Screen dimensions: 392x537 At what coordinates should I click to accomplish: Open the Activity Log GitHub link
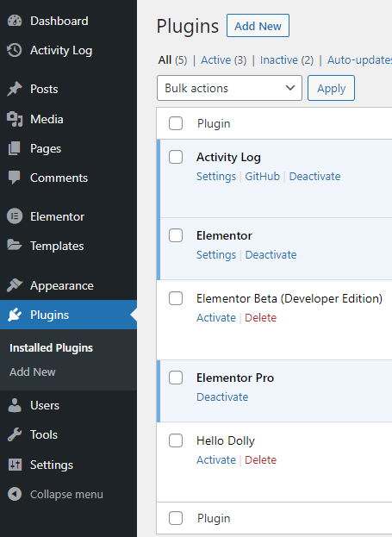click(x=262, y=177)
